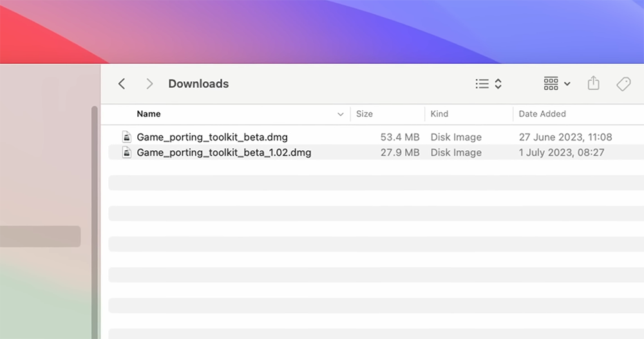Viewport: 644px width, 339px height.
Task: Sort by the Date Added column
Action: click(542, 114)
